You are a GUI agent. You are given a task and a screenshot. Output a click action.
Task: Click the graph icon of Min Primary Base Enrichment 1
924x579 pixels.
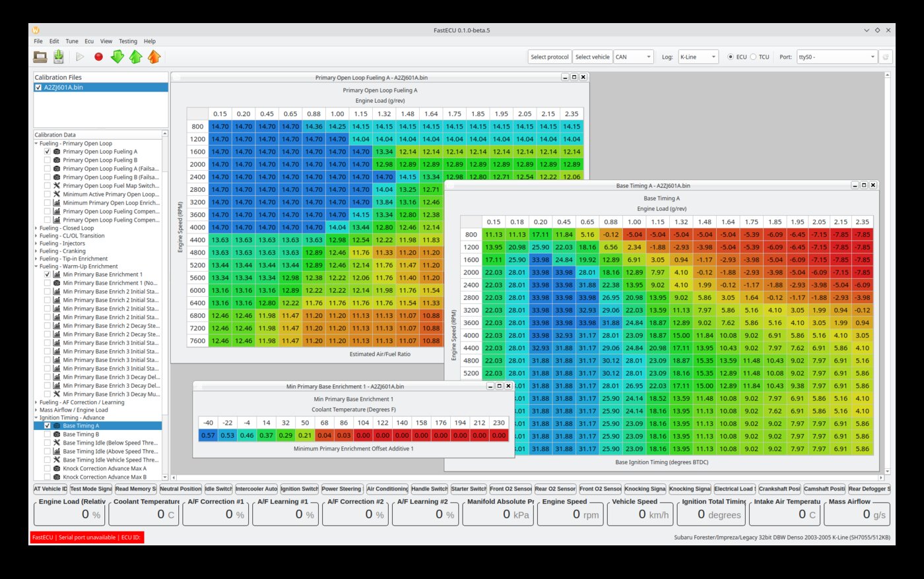(57, 274)
